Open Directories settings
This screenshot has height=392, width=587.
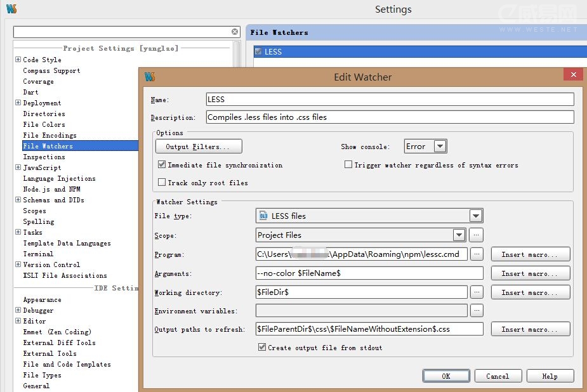[44, 114]
